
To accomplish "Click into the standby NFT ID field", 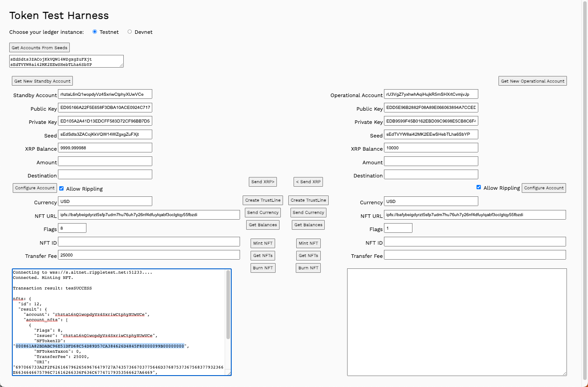I will [149, 242].
